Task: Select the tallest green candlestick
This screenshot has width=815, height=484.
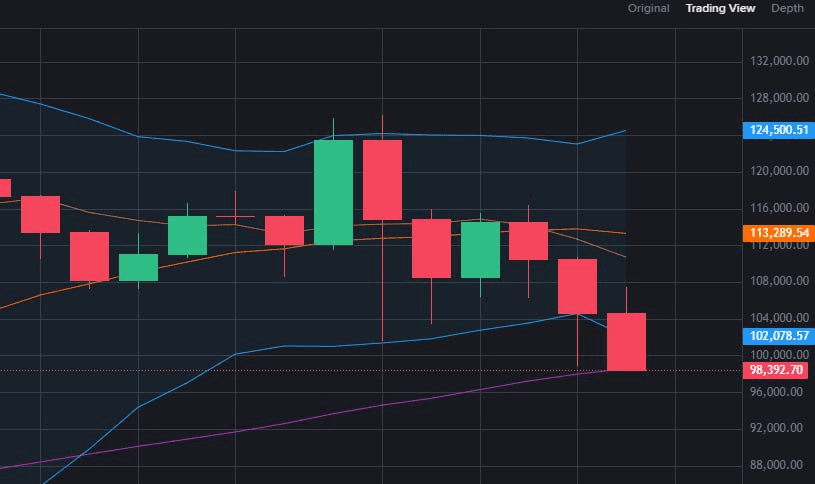Action: 333,192
